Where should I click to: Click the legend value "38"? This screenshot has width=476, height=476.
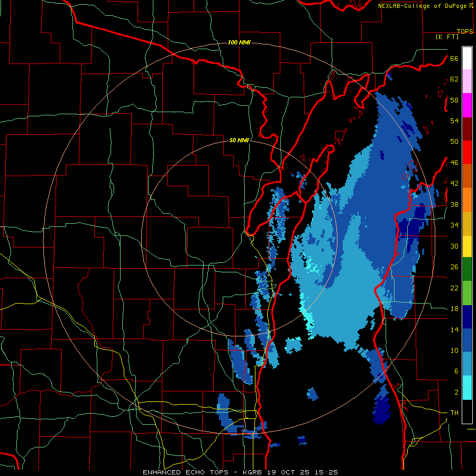454,204
